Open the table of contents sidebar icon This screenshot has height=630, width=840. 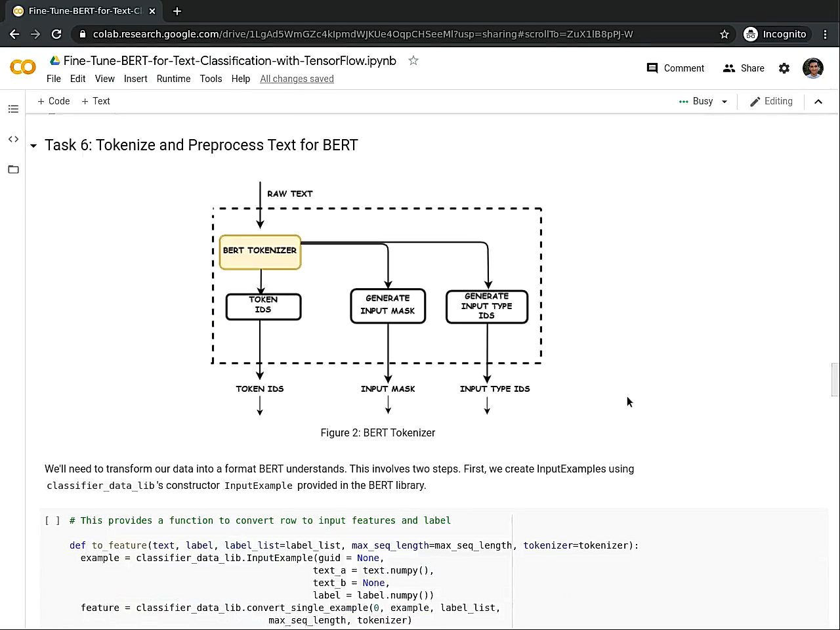[13, 109]
